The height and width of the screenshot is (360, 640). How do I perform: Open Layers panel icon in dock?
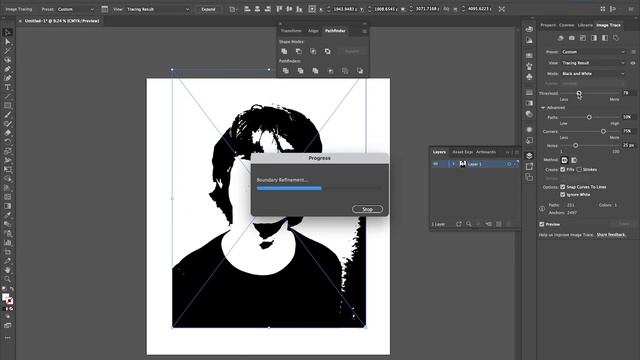[529, 156]
